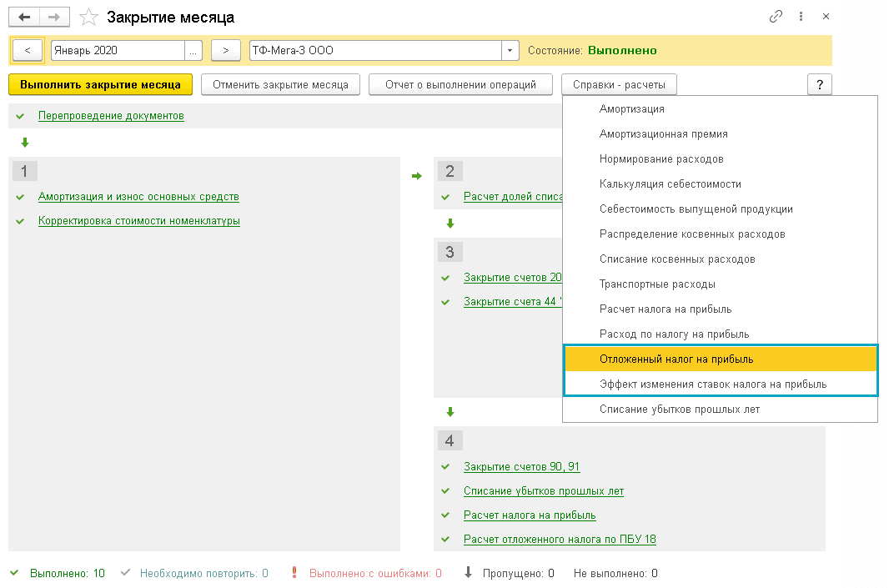This screenshot has height=588, width=889.
Task: Add window to favorites with star icon
Action: 88,17
